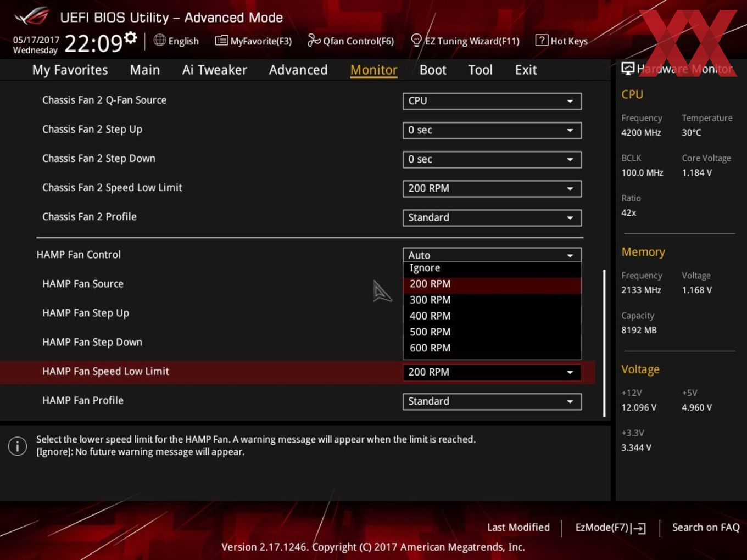Click the ROG logo icon
The height and width of the screenshot is (560, 747).
[x=32, y=16]
